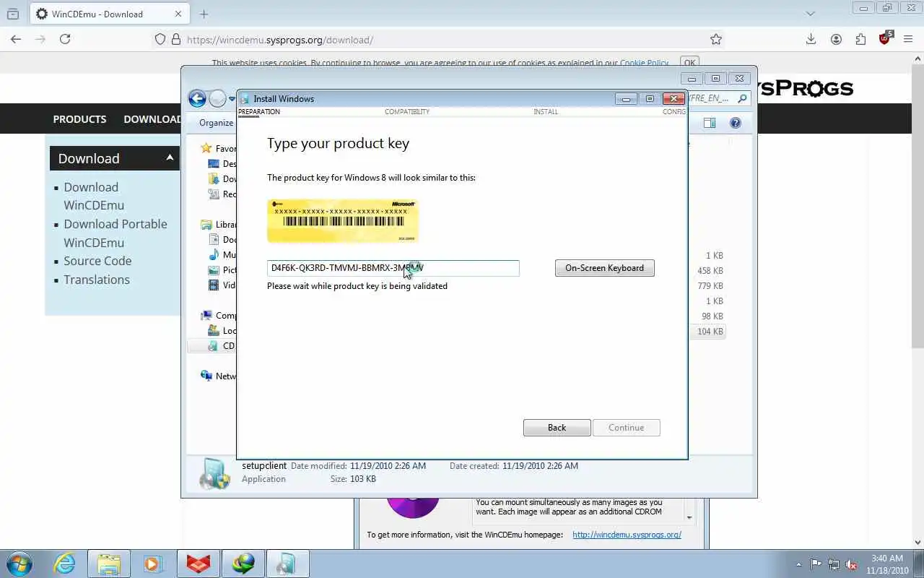Click the Firefox back arrow button
This screenshot has height=578, width=924.
[x=16, y=39]
